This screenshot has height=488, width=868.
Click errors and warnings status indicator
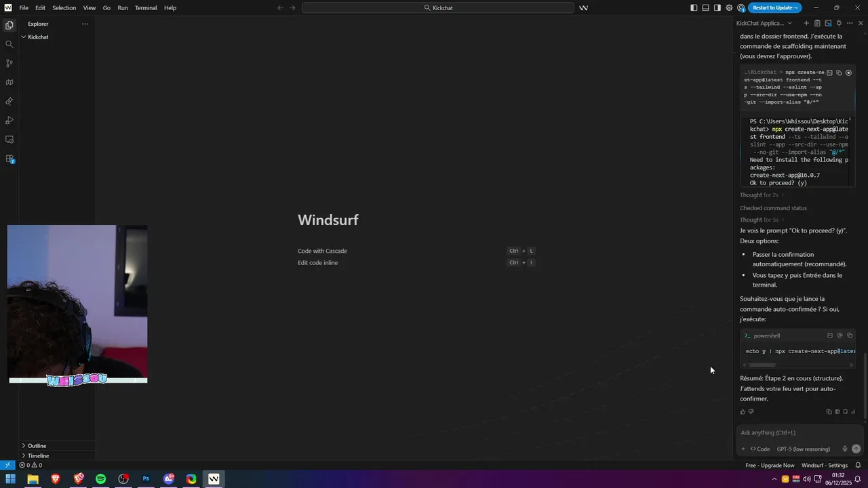[x=31, y=465]
